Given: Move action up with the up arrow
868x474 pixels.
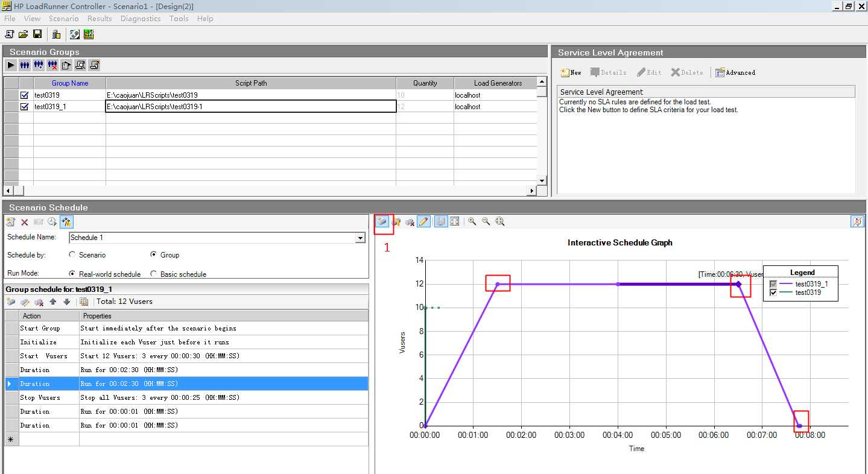Looking at the screenshot, I should click(53, 302).
